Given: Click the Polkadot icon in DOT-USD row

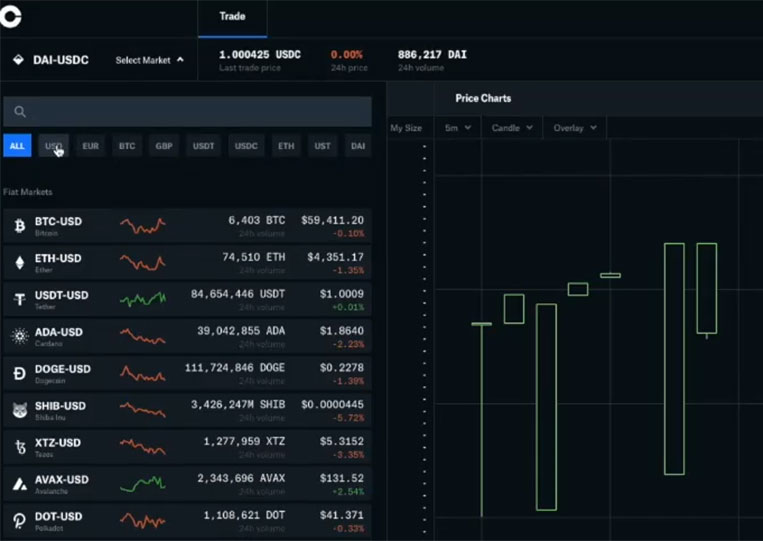Looking at the screenshot, I should click(x=19, y=521).
